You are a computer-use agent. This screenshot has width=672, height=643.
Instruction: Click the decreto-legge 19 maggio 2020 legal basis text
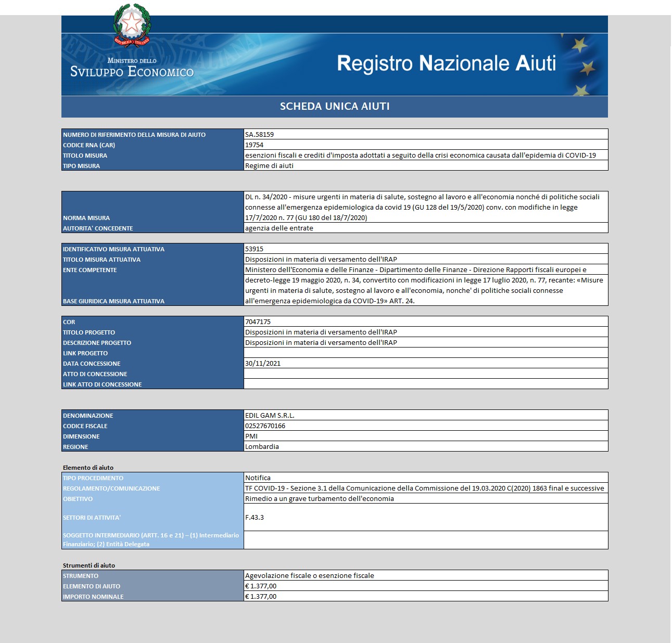[424, 290]
